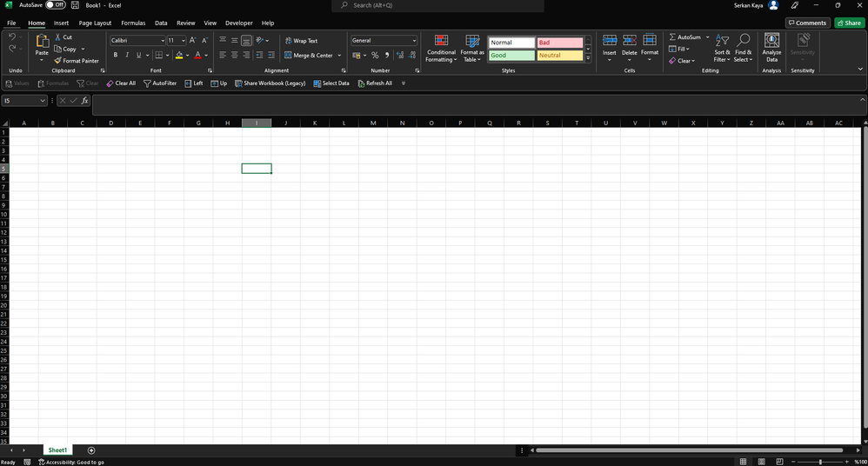Click the Share button
The image size is (868, 466).
850,23
